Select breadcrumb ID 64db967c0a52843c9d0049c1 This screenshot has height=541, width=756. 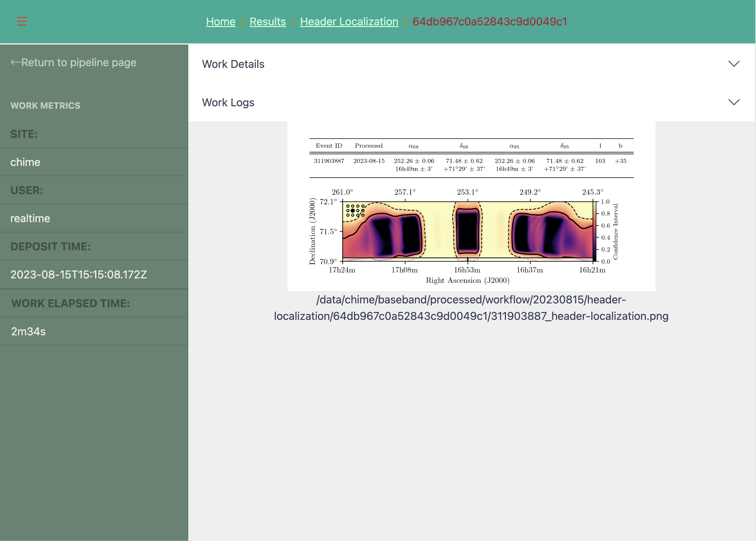[489, 22]
